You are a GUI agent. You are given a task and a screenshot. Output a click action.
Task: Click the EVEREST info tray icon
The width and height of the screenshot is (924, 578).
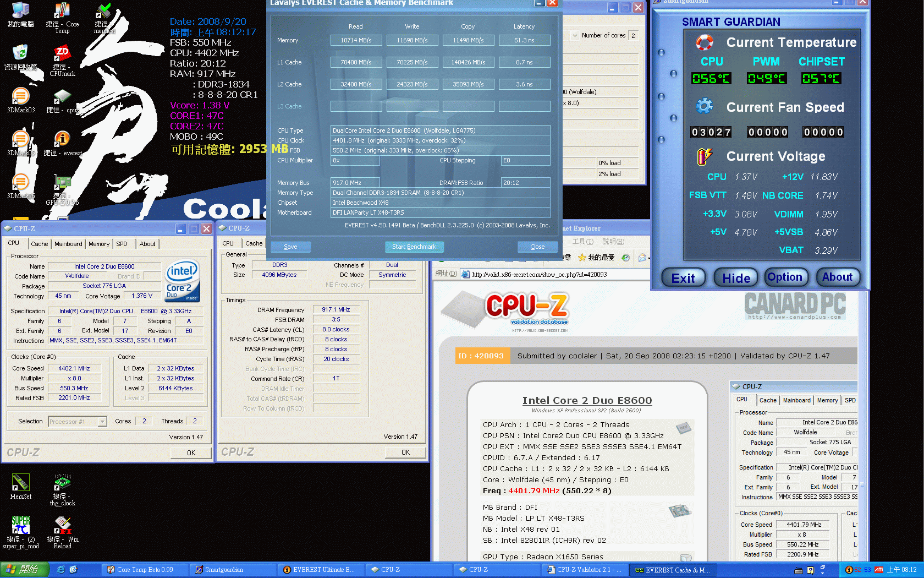[849, 570]
